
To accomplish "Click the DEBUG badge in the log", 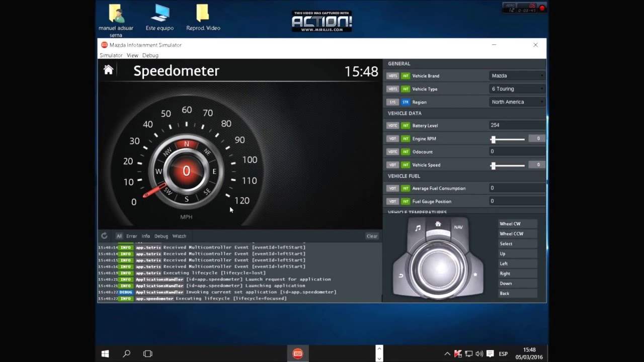I will (x=126, y=292).
